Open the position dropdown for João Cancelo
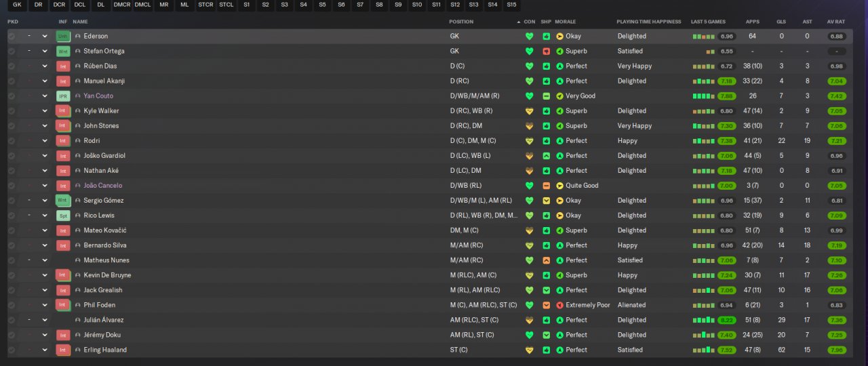This screenshot has width=868, height=366. point(45,186)
